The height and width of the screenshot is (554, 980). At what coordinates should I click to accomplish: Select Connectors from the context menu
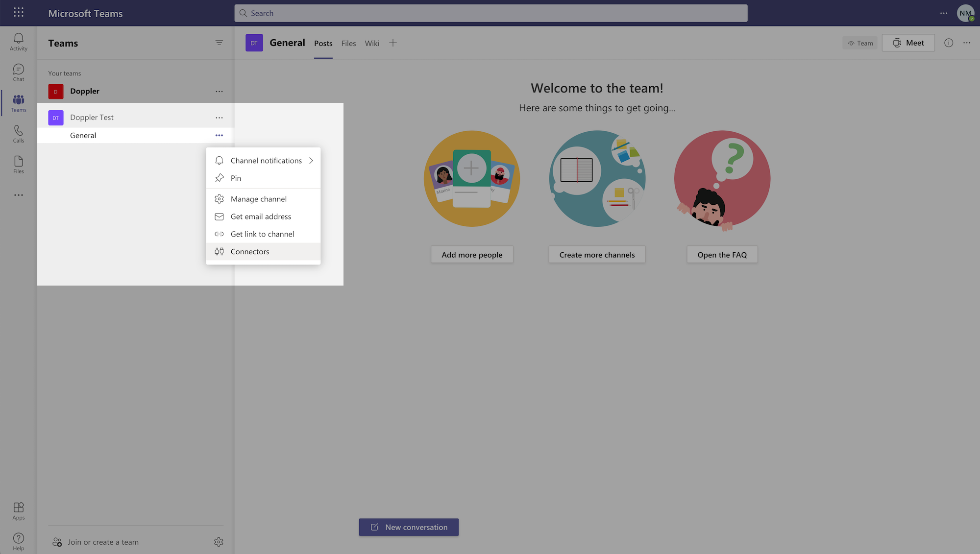point(250,252)
